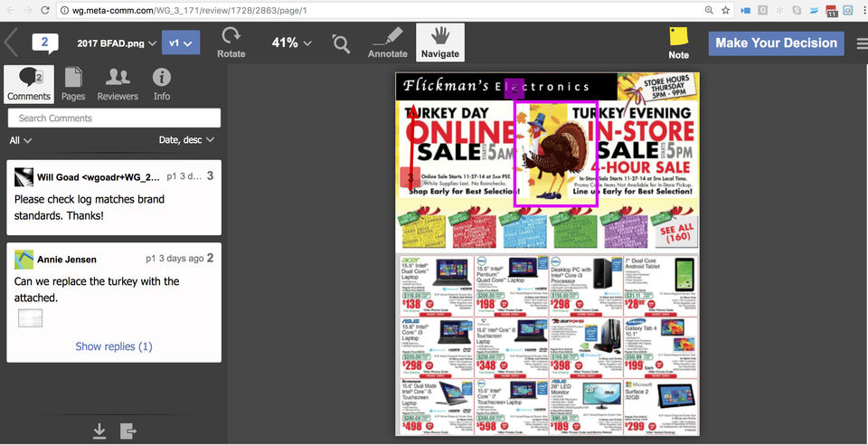868x445 pixels.
Task: Change the Date, desc sort order
Action: (x=186, y=140)
